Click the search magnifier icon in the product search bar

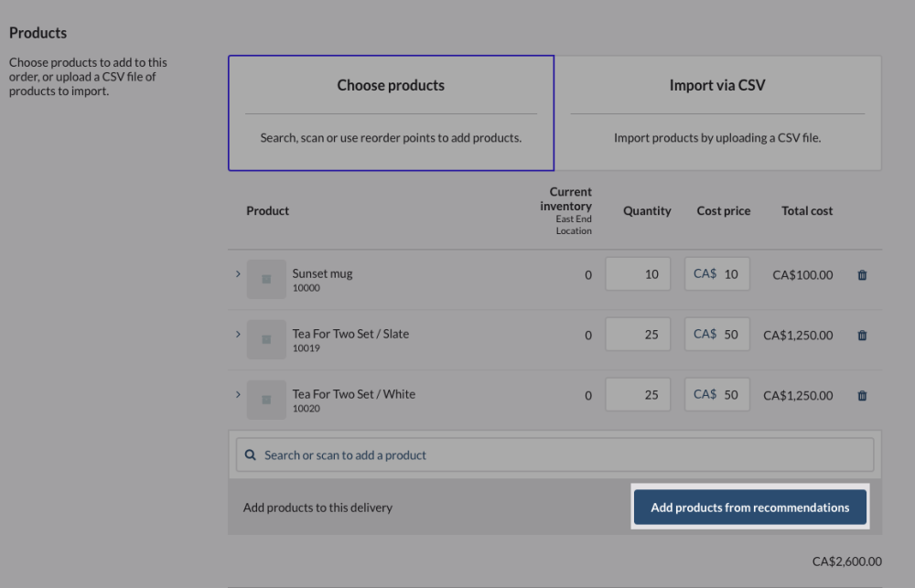pos(250,454)
